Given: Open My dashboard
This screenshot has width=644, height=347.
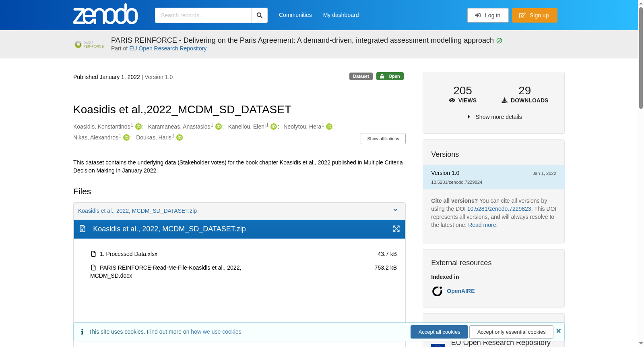Looking at the screenshot, I should coord(341,15).
